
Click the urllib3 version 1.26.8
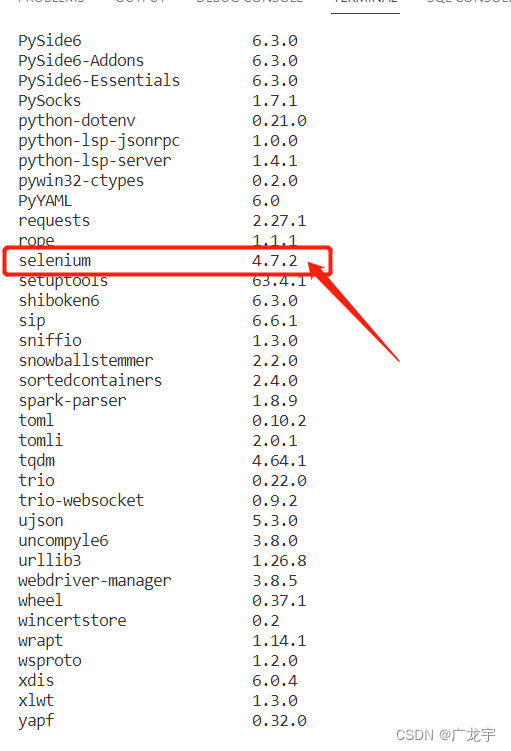click(279, 560)
